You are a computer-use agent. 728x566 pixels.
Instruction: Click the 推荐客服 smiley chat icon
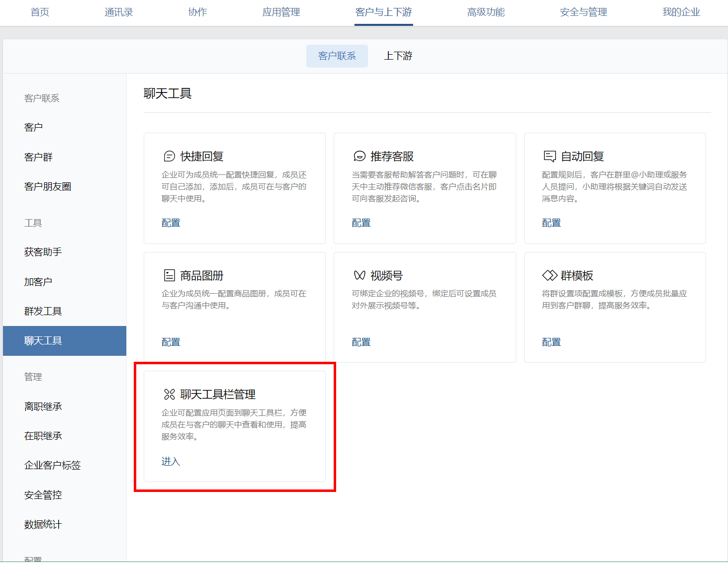click(x=360, y=157)
